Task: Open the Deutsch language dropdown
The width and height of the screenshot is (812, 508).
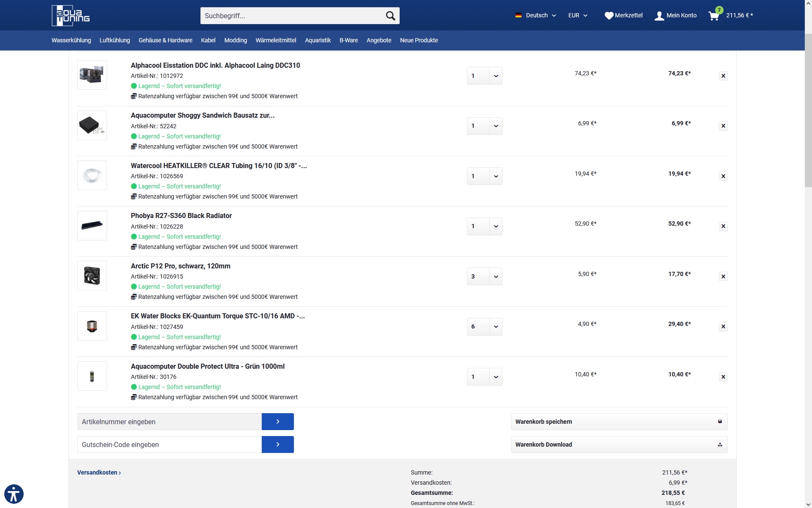Action: [535, 15]
